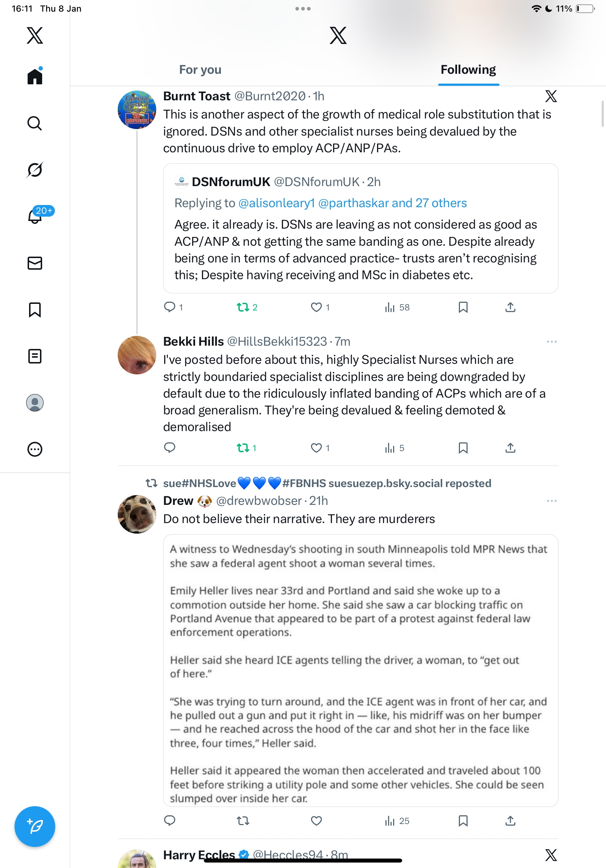Click the timeline scrollbar on right edge
Image resolution: width=606 pixels, height=868 pixels.
point(603,114)
